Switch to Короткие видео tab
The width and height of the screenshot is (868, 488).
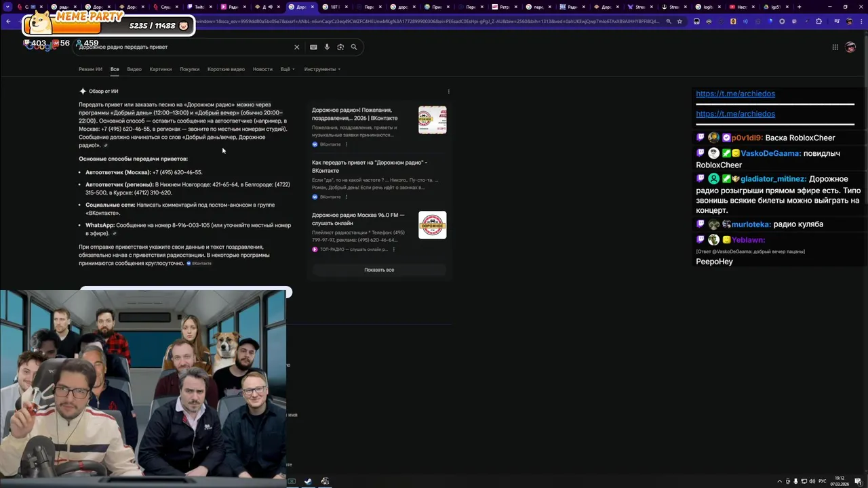[x=226, y=69]
